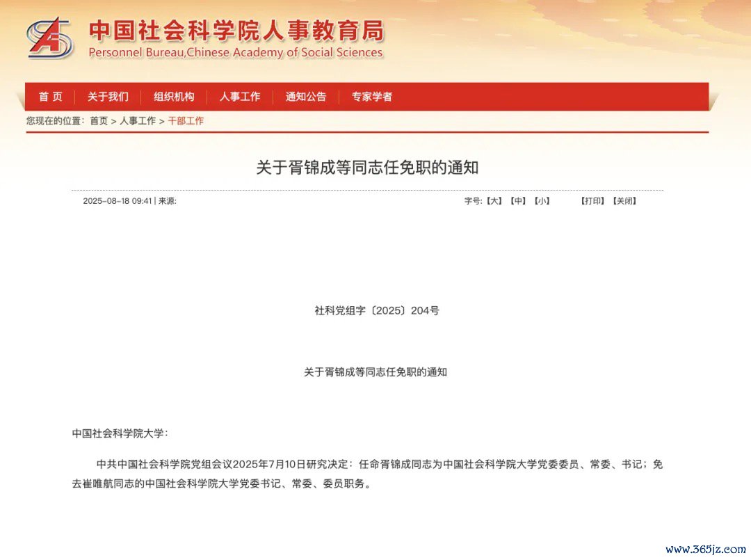Click the English subtitle Personnel Bureau, Chinese Academy of Social Sciences
The width and height of the screenshot is (751, 560).
click(236, 53)
